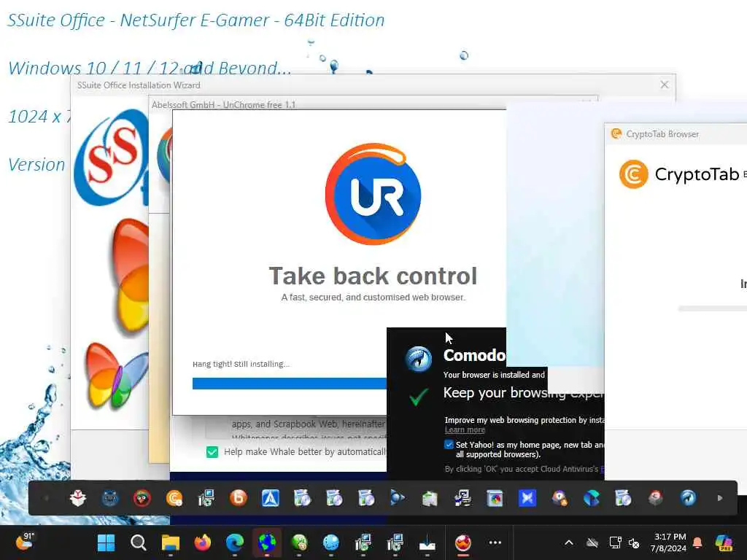Click 'Your browser is installed and' Comodo text
The image size is (747, 560).
click(494, 375)
